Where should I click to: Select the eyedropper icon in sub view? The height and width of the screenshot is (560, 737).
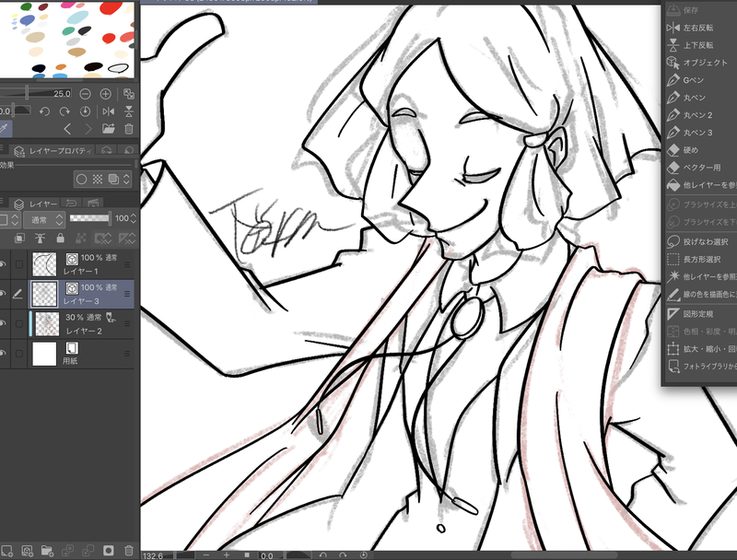4,129
